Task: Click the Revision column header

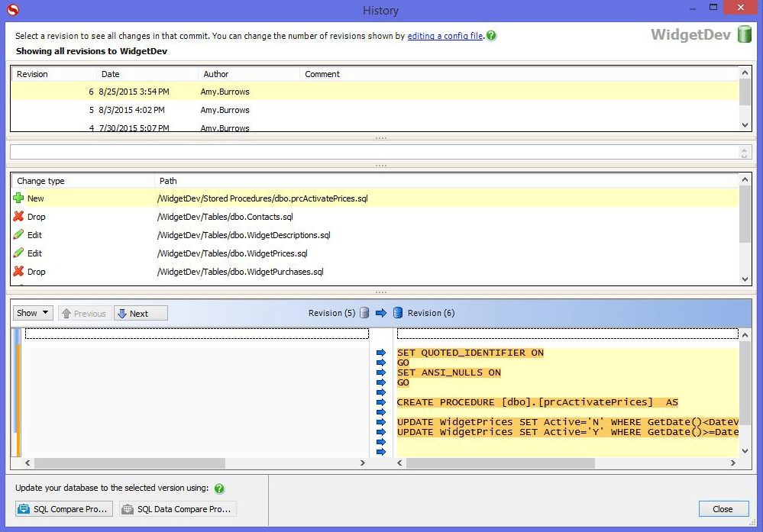Action: point(53,74)
